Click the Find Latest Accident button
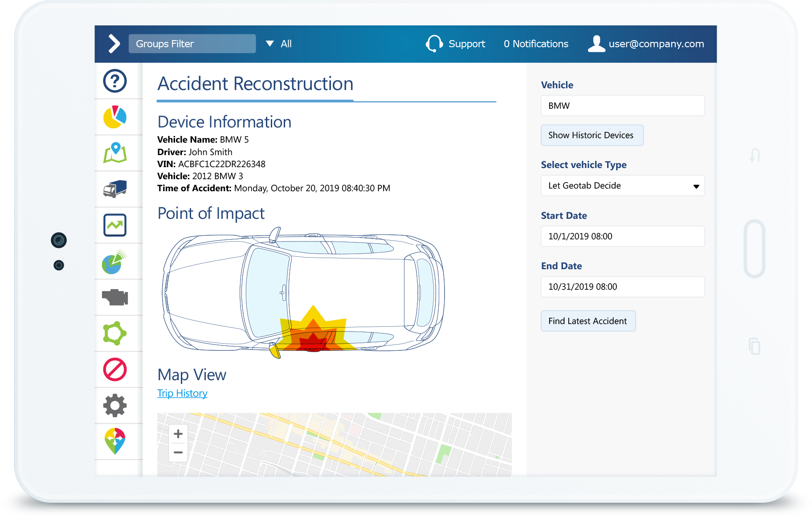Screen dimensions: 812x517 coord(588,321)
